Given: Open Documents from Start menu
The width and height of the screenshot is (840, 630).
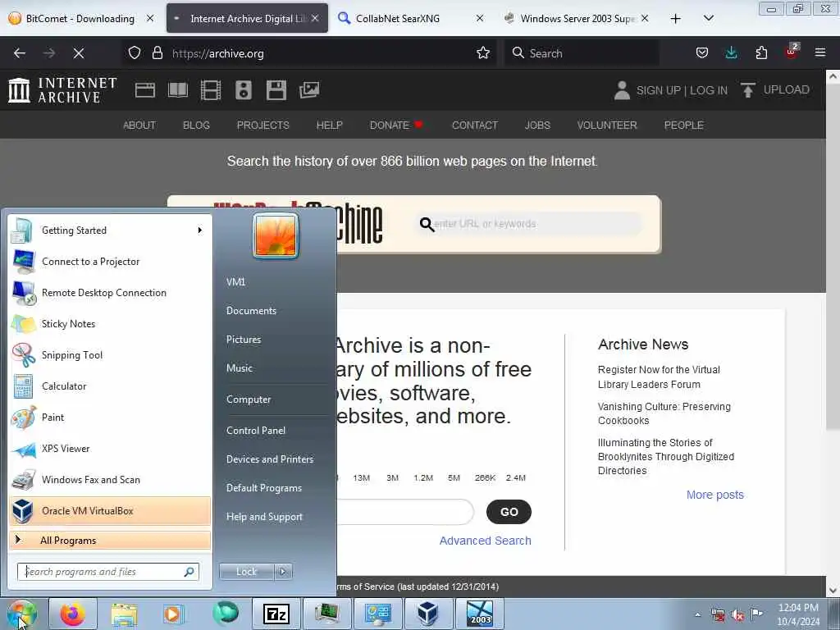Looking at the screenshot, I should pos(251,311).
